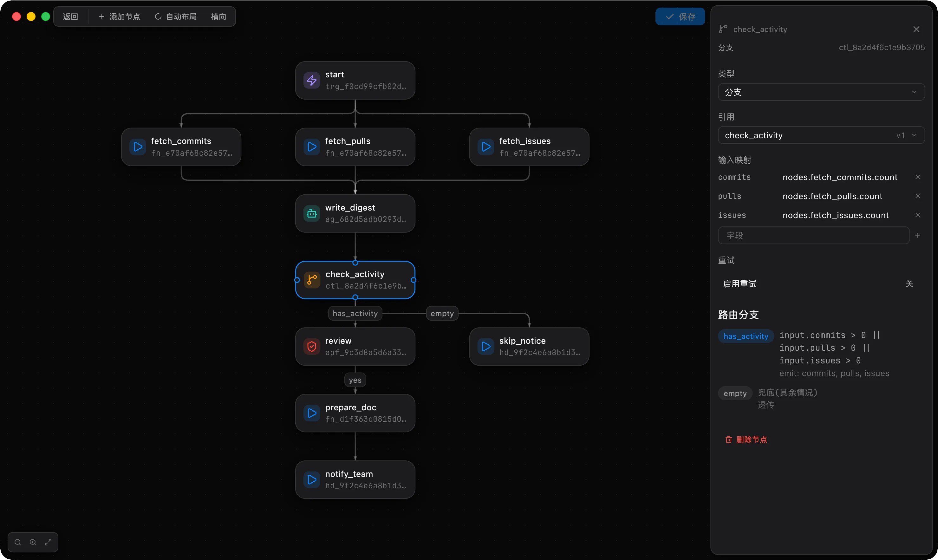Open the 类型 dropdown showing 分支
The image size is (938, 560).
821,92
